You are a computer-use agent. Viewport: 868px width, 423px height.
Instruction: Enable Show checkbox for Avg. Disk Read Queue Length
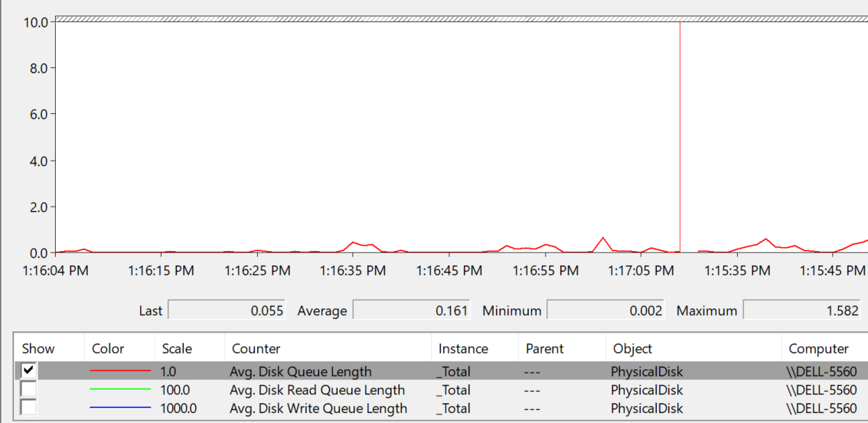tap(28, 390)
